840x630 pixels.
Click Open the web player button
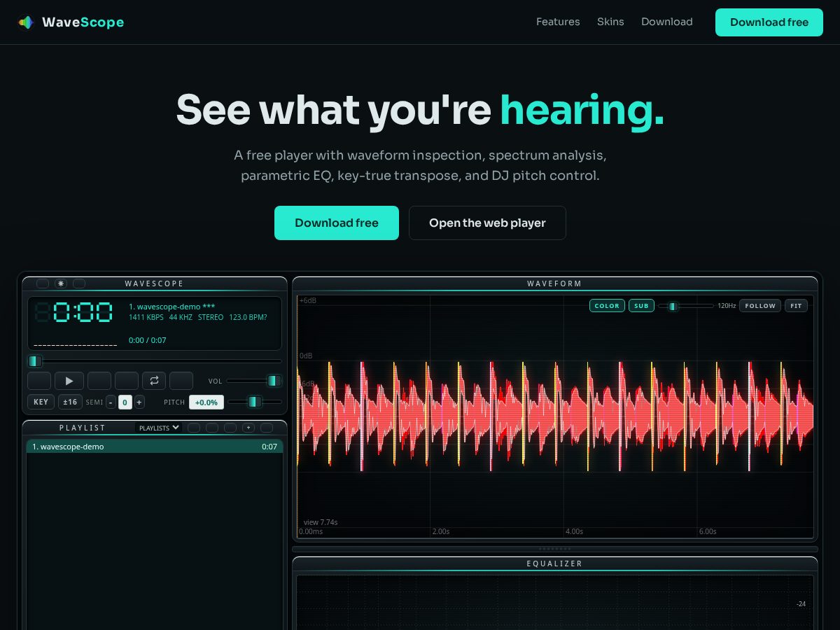click(x=487, y=223)
